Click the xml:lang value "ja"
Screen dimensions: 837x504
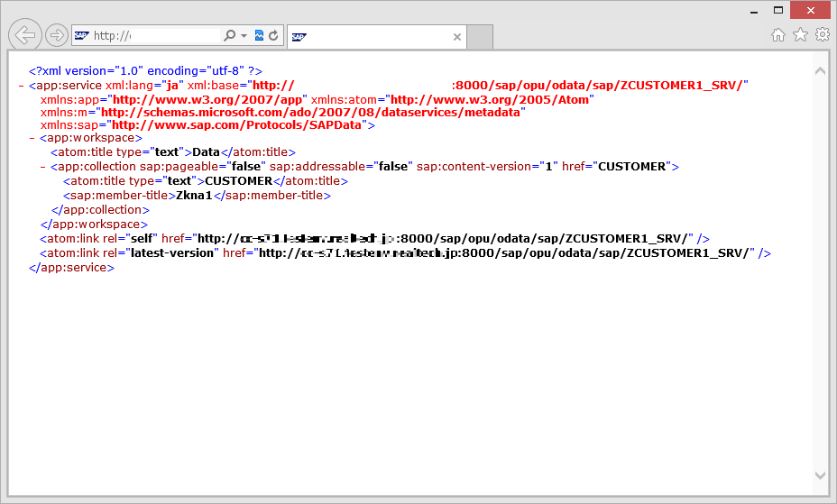coord(172,86)
